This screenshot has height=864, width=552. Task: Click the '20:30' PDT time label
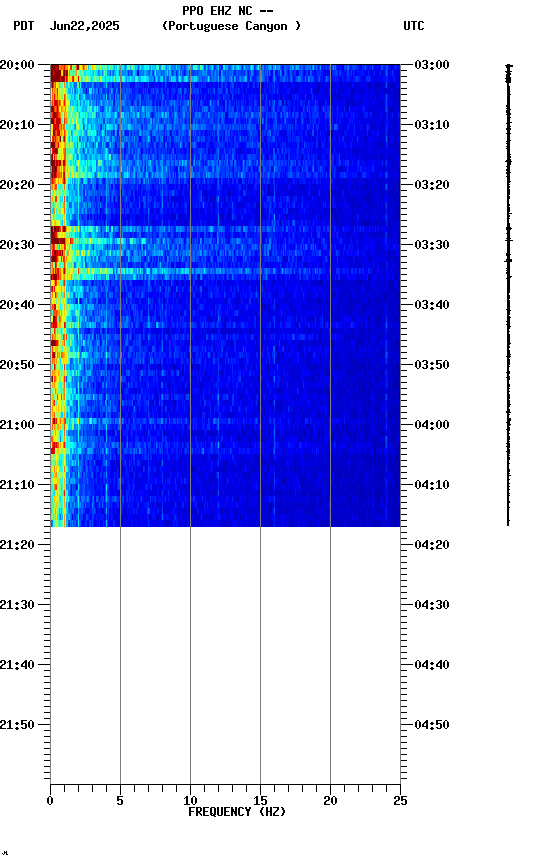tap(17, 245)
